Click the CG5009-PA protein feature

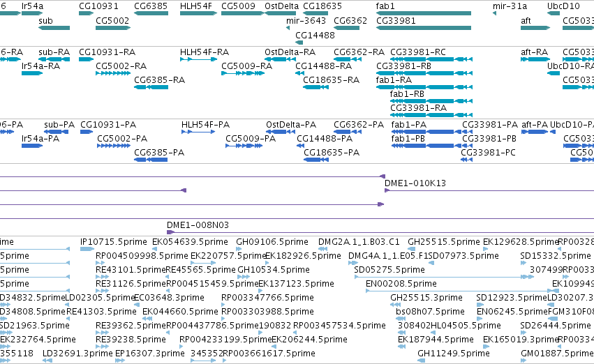244,146
